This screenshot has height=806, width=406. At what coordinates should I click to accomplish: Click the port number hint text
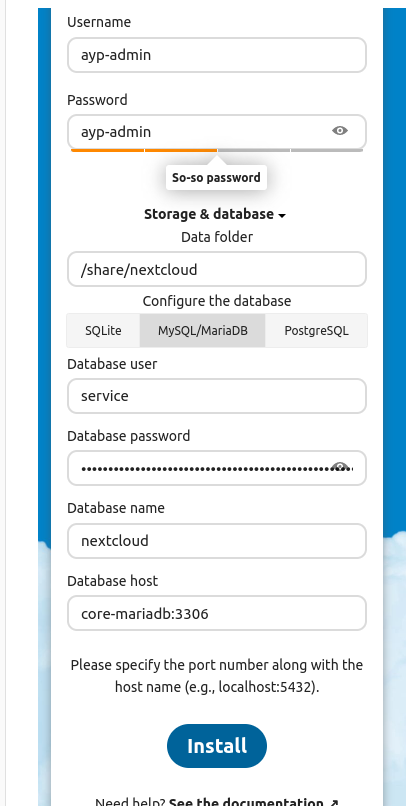tap(217, 676)
